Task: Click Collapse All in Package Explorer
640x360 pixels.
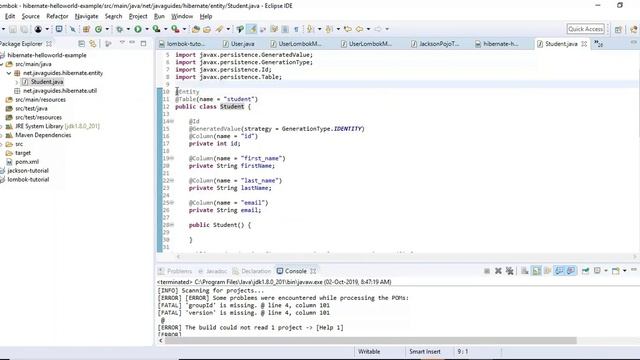Action: [x=82, y=43]
